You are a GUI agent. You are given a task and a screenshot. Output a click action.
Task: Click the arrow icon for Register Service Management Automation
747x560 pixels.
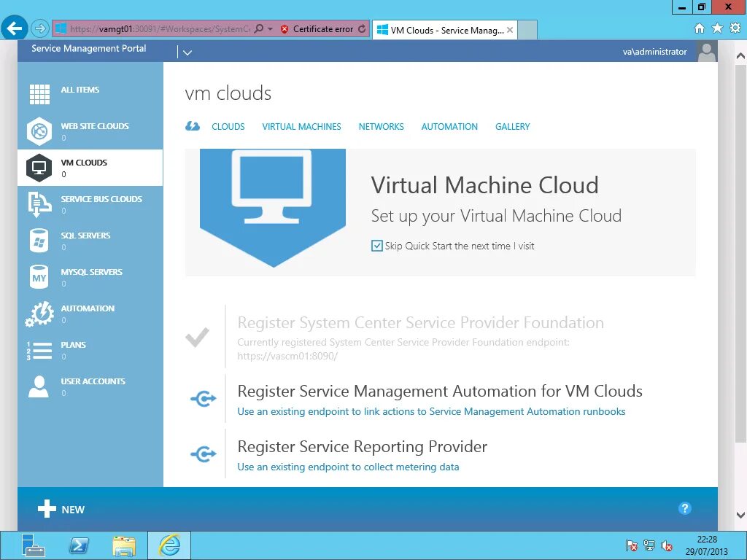[x=204, y=399]
